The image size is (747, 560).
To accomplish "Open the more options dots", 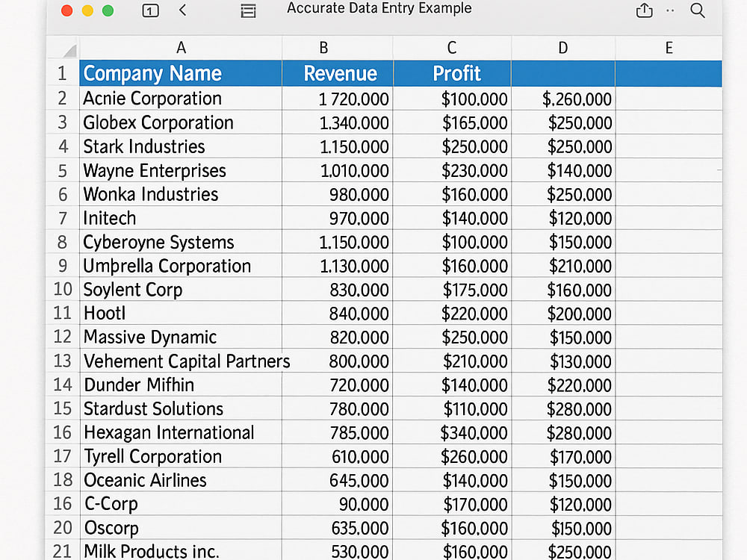I will (x=670, y=10).
